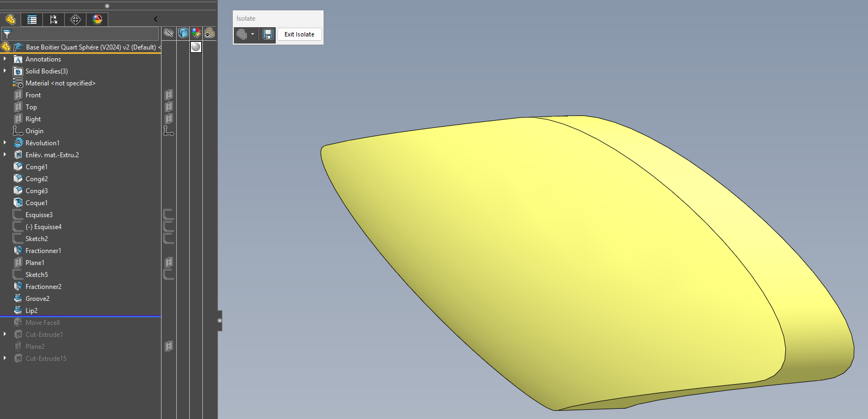The width and height of the screenshot is (868, 419).
Task: Save the isolated display state icon
Action: pos(268,34)
